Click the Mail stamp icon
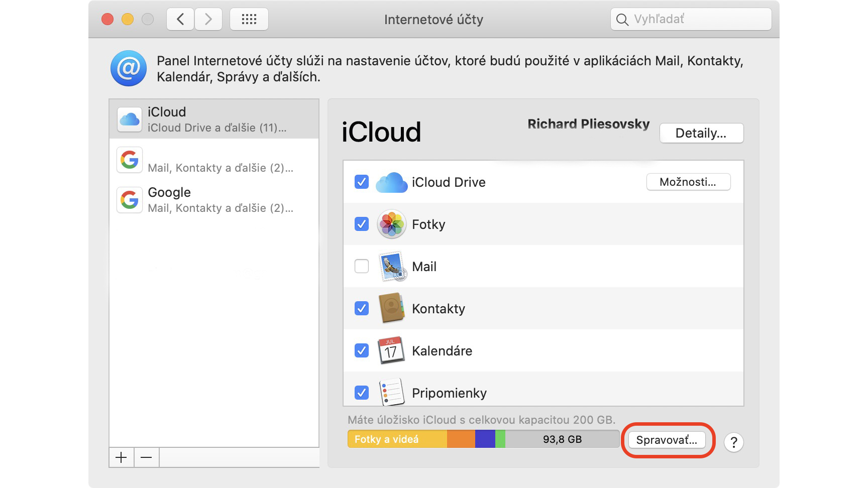868x488 pixels. tap(392, 267)
